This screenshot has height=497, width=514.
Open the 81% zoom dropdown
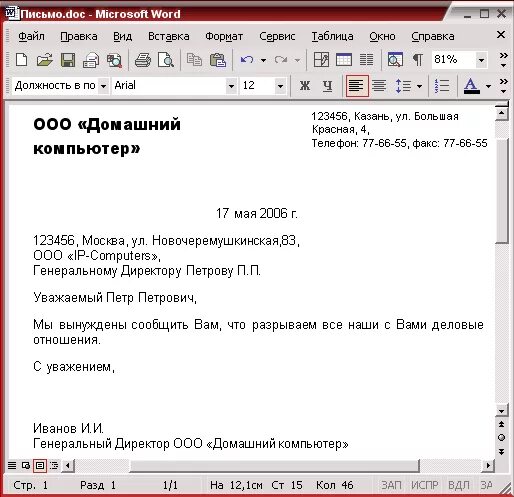tap(481, 60)
